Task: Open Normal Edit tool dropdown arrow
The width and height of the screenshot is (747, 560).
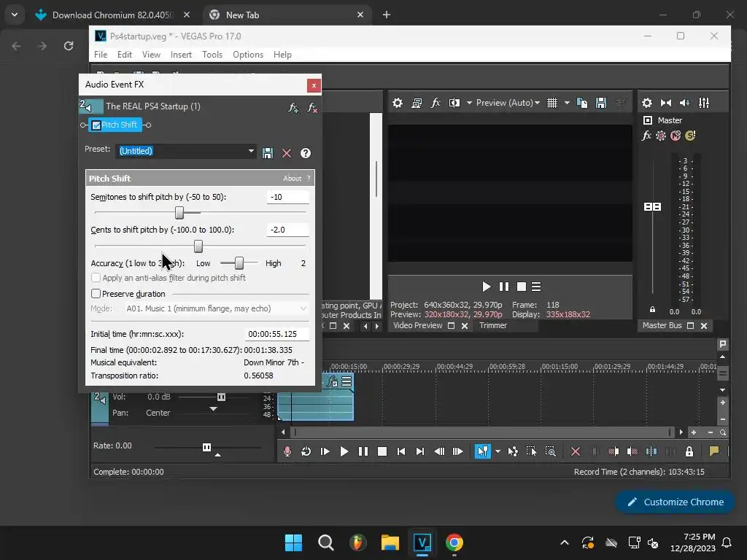Action: click(x=498, y=451)
